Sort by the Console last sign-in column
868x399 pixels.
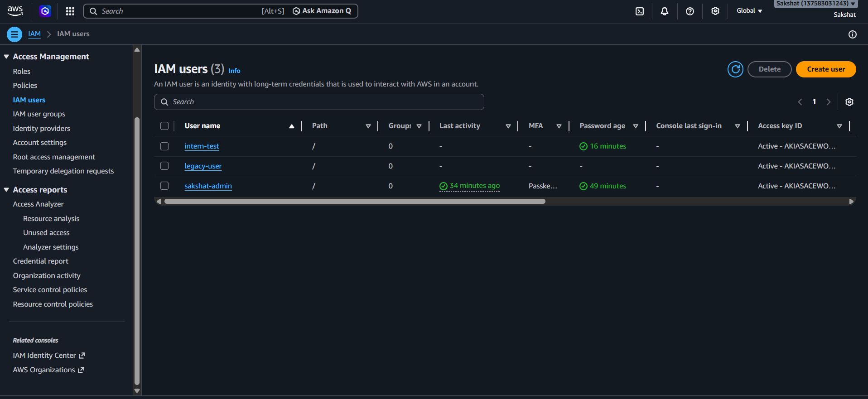[738, 126]
